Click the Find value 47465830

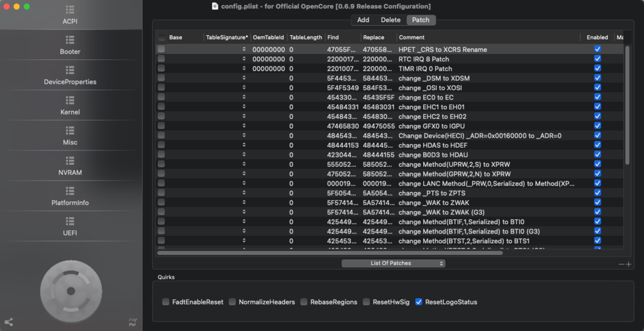coord(343,126)
